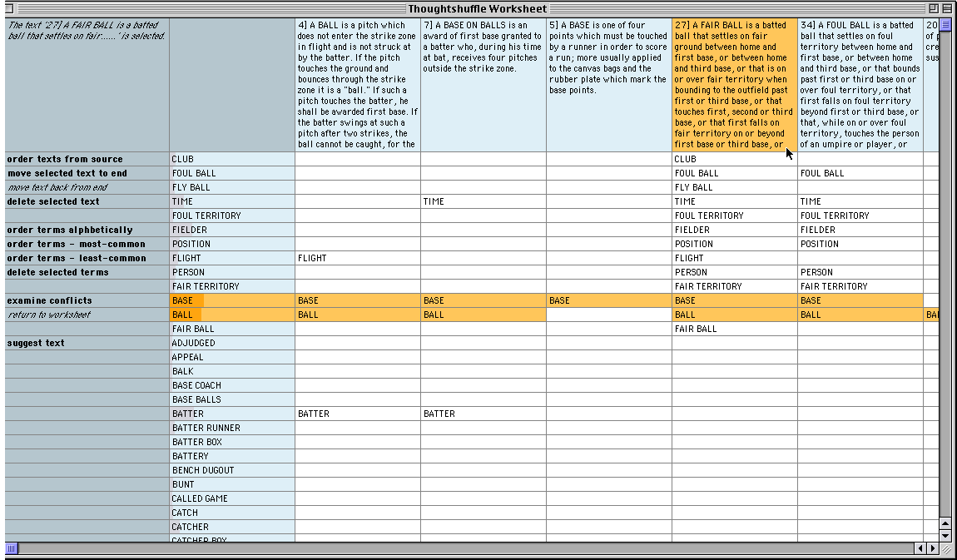957x560 pixels.
Task: Select text '34] A FOUL BALL' column header
Action: [860, 85]
